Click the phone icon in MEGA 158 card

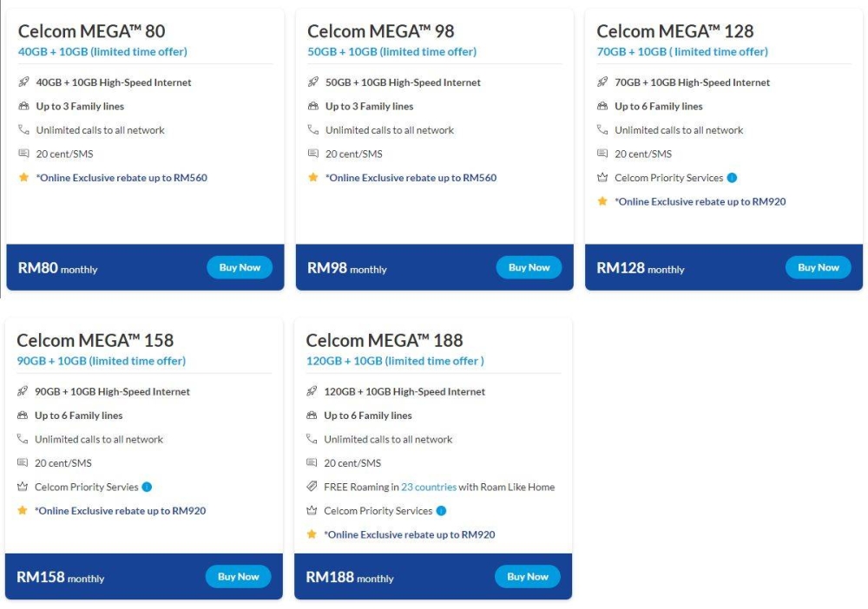coord(23,439)
